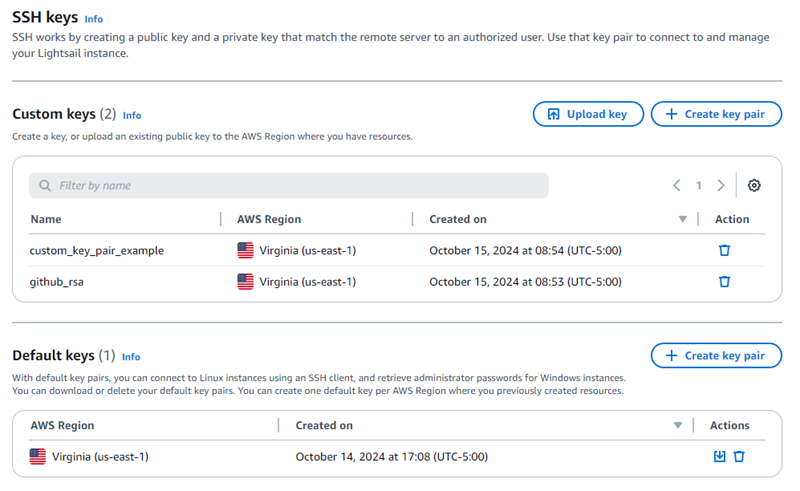Open Info link next to Custom keys

pyautogui.click(x=132, y=116)
